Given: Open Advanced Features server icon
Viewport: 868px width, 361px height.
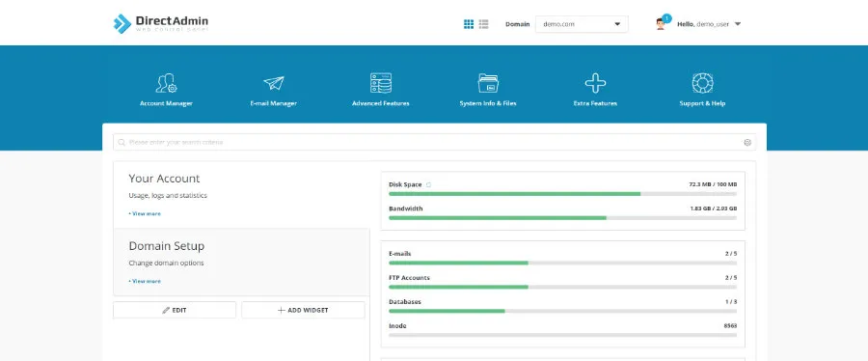Looking at the screenshot, I should pyautogui.click(x=381, y=83).
